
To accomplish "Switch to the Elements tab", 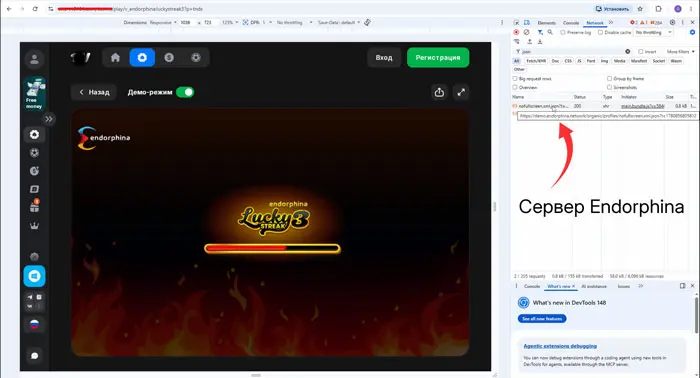I will [546, 23].
